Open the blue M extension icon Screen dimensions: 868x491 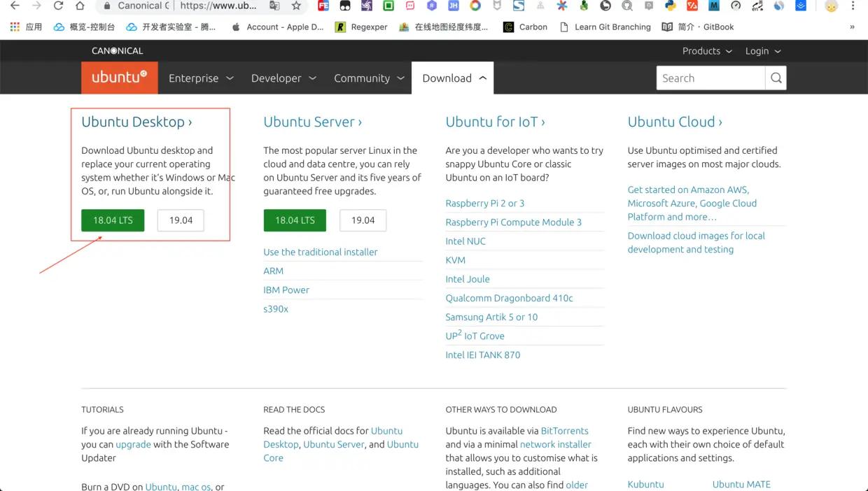[x=713, y=6]
